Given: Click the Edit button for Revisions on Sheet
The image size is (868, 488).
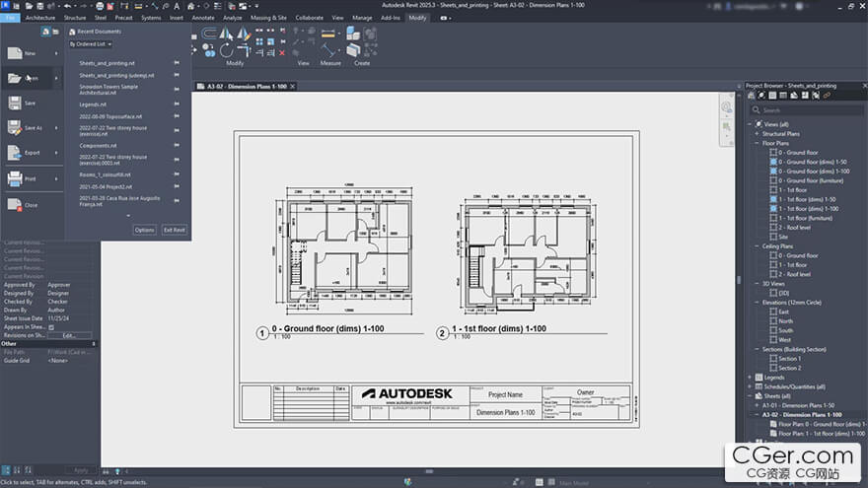Looking at the screenshot, I should tap(69, 335).
